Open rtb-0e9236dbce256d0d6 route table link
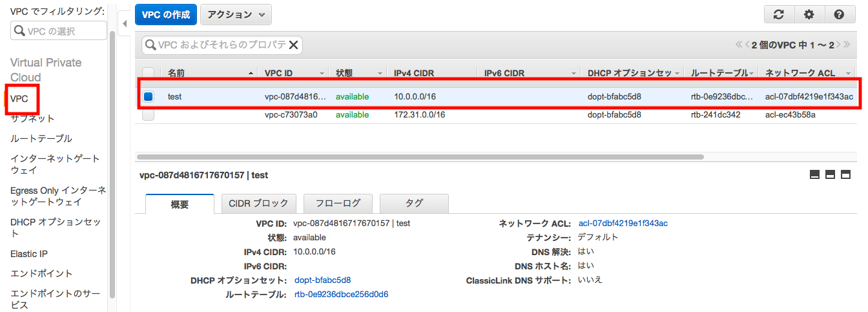The width and height of the screenshot is (868, 312). [341, 295]
